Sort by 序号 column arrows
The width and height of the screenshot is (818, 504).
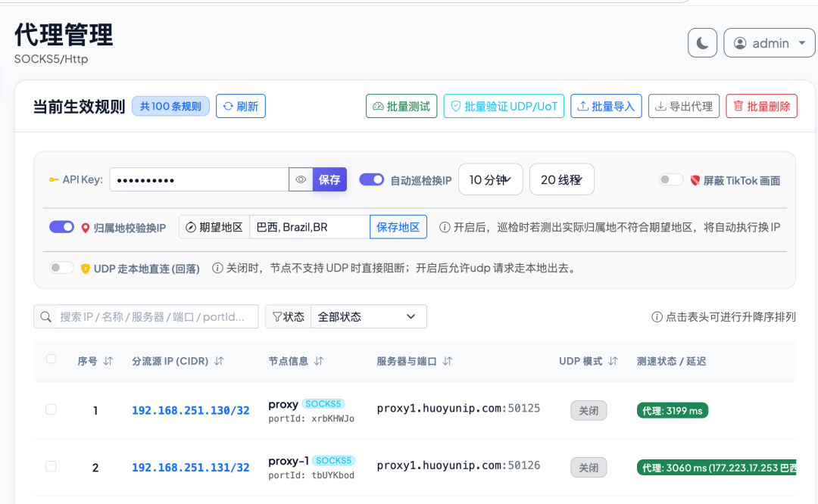click(108, 361)
